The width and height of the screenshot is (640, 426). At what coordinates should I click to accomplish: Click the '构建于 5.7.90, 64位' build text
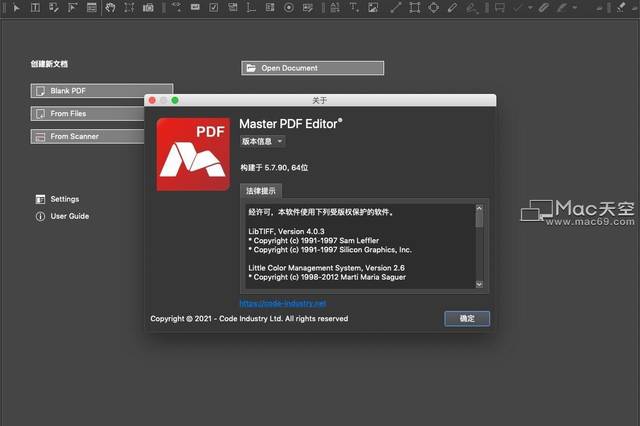(x=274, y=168)
